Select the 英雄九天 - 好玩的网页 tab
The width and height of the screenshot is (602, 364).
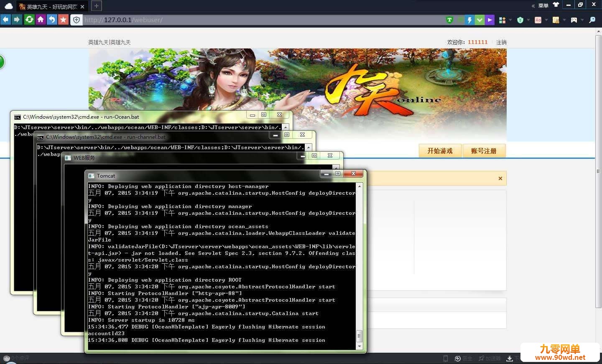pyautogui.click(x=52, y=7)
